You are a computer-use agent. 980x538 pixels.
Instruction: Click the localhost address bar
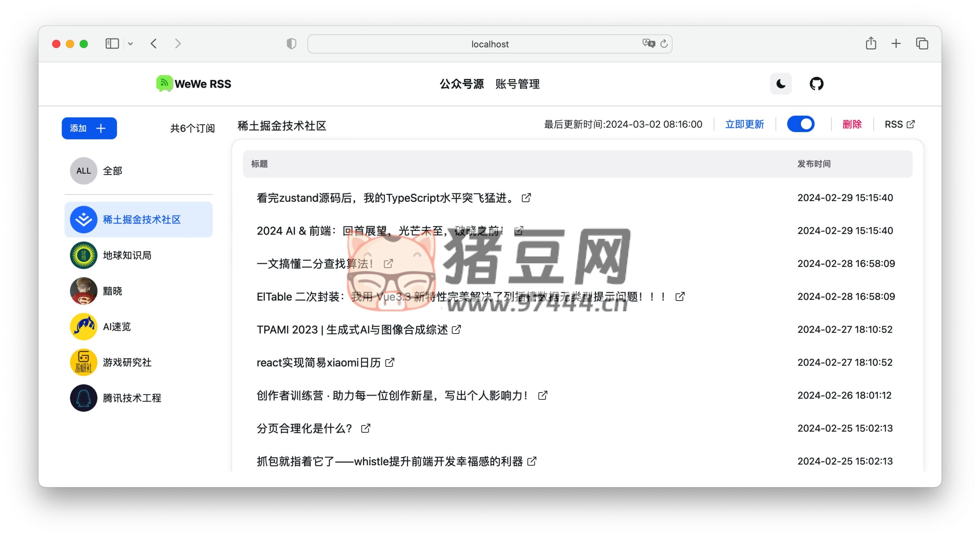pyautogui.click(x=489, y=44)
